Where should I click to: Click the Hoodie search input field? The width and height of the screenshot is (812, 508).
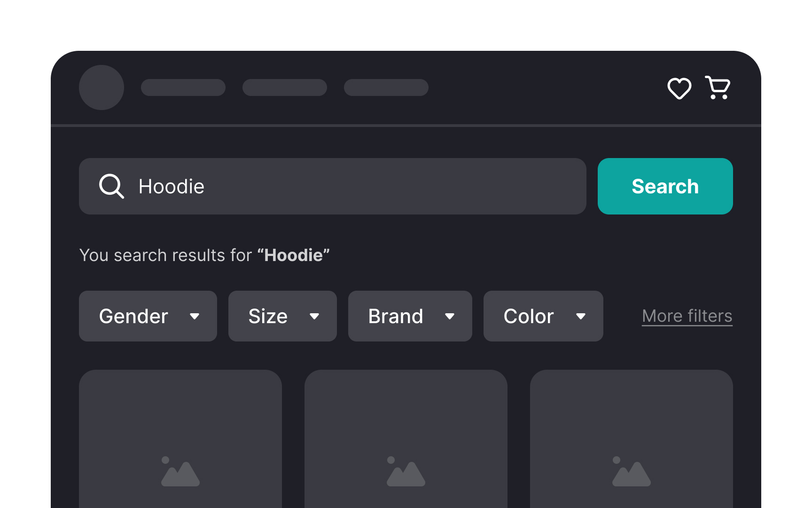tap(329, 186)
